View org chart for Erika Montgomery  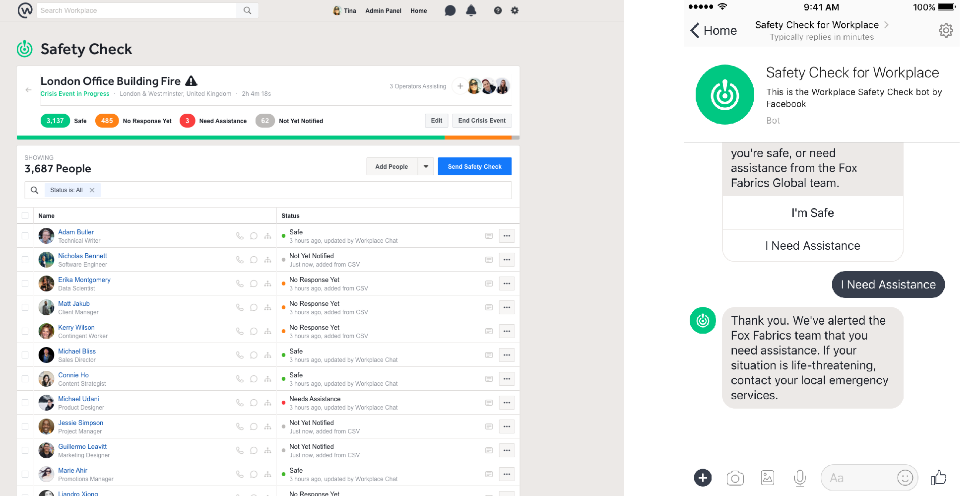pos(267,284)
